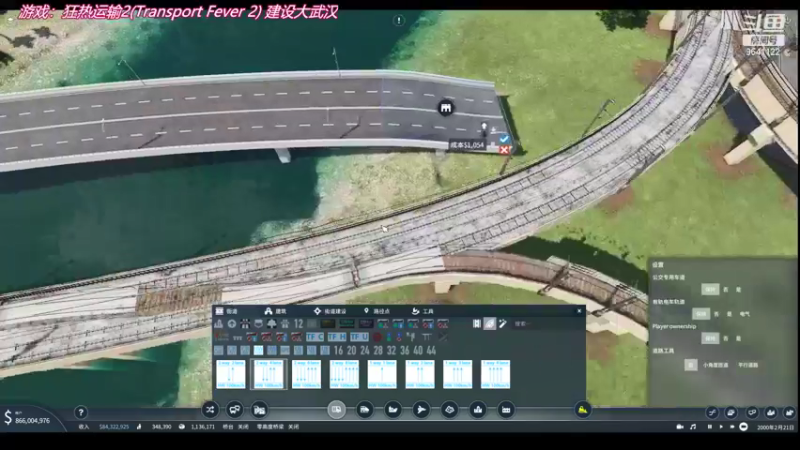The width and height of the screenshot is (800, 450).
Task: Pause the game simulation
Action: 710,427
